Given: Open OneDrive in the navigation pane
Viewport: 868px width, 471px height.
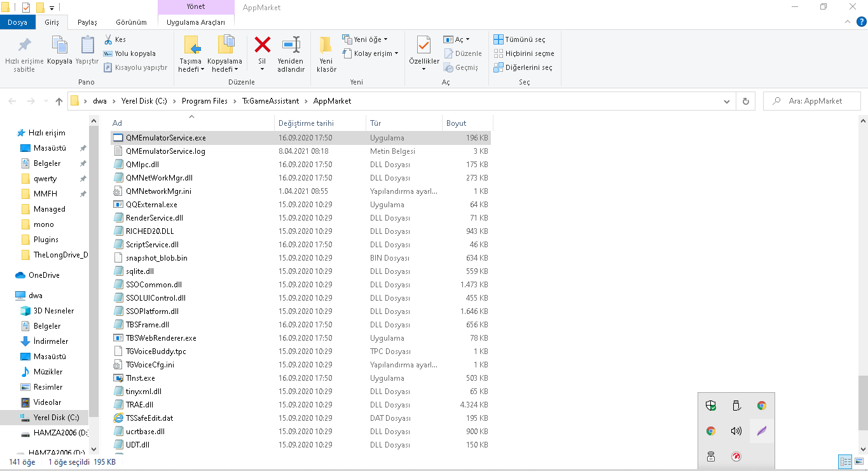Looking at the screenshot, I should tap(44, 275).
